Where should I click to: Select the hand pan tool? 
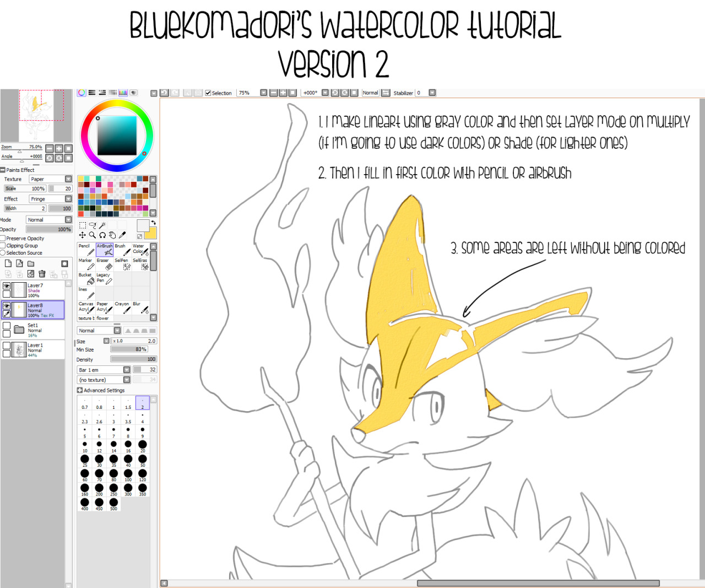click(x=112, y=235)
